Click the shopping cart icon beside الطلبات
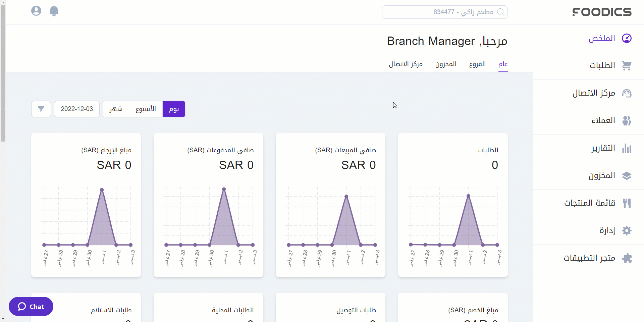This screenshot has width=644, height=322. (627, 65)
